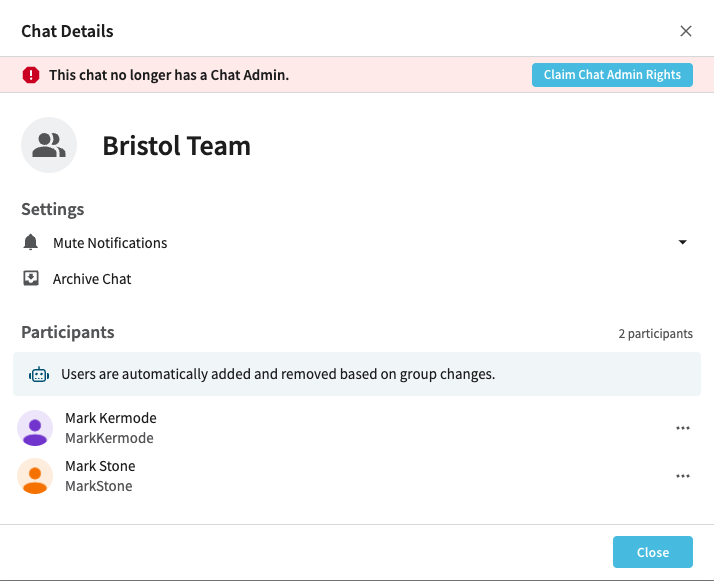Click the Bristol Team group avatar icon
This screenshot has height=581, width=714.
pyautogui.click(x=49, y=145)
